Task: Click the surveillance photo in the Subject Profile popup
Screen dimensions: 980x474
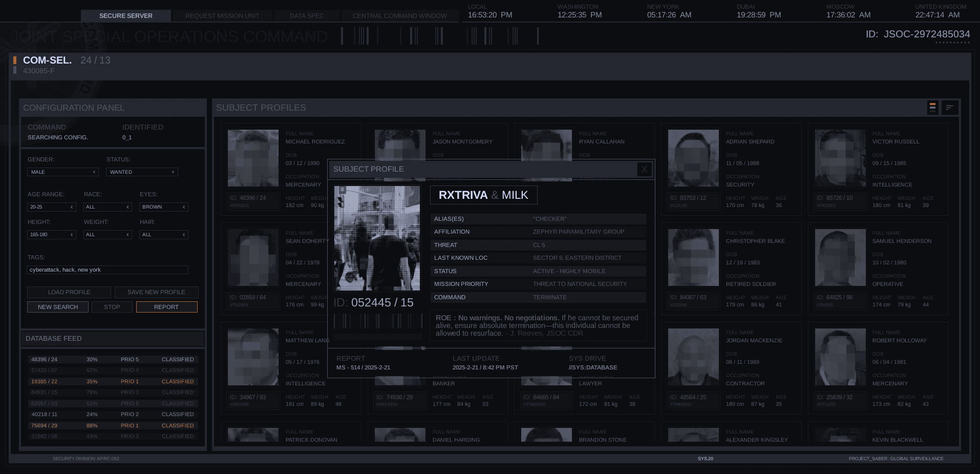Action: point(377,238)
